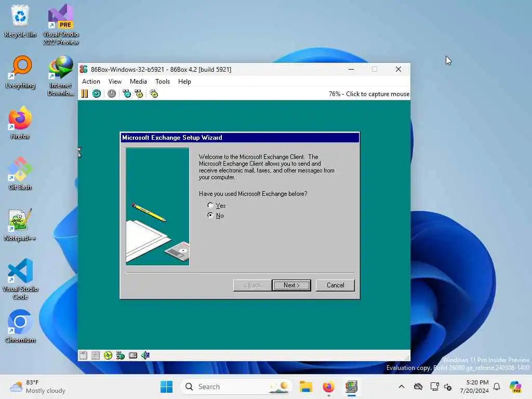The height and width of the screenshot is (399, 532).
Task: Open 86Box settings toolbar icon
Action: 154,94
